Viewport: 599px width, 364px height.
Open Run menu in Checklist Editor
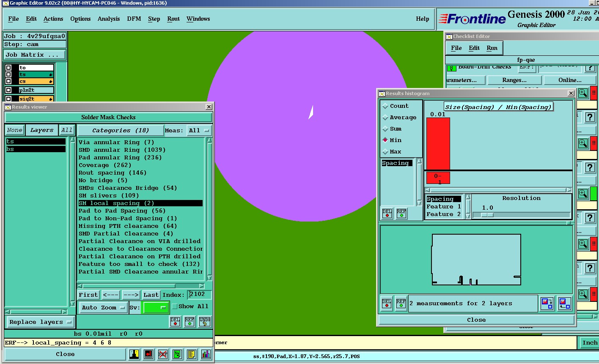tap(492, 48)
